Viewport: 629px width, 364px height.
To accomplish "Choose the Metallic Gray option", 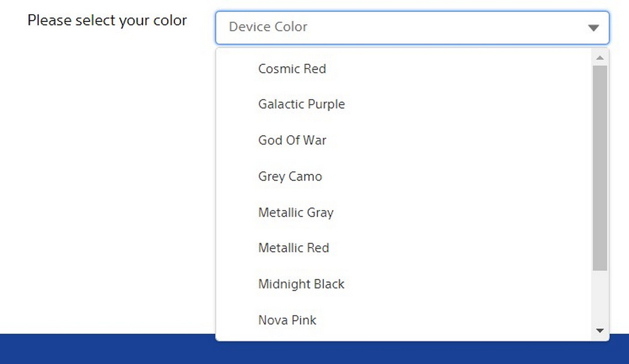I will point(296,213).
